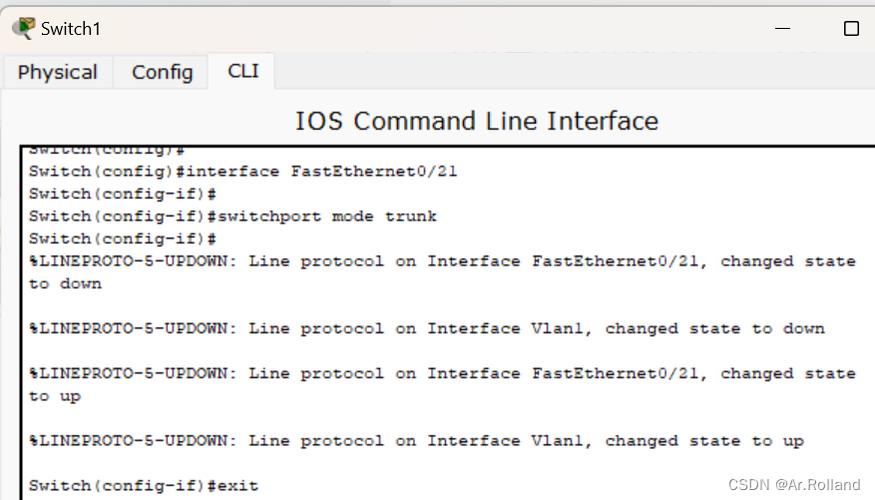Select the CLI tab
This screenshot has width=875, height=500.
[x=243, y=71]
